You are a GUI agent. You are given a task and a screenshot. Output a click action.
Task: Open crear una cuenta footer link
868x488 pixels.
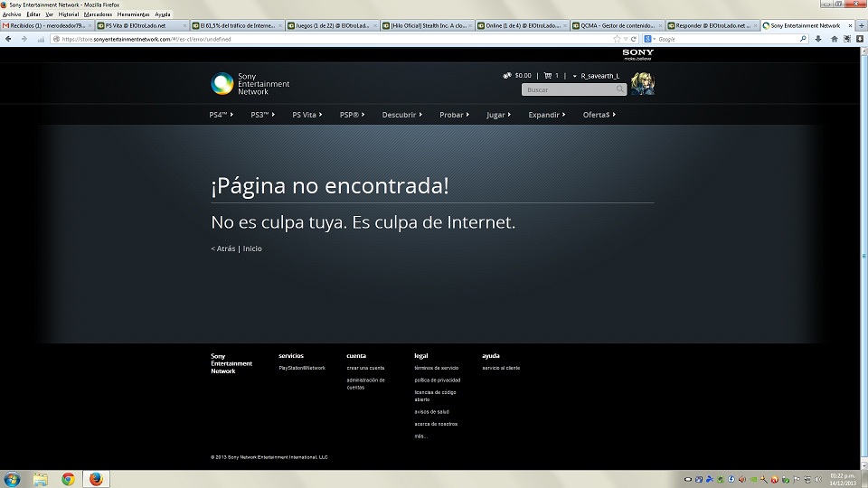coord(365,368)
